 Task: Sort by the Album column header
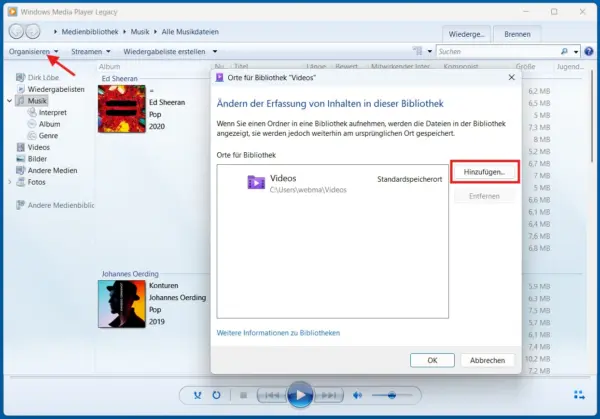109,67
